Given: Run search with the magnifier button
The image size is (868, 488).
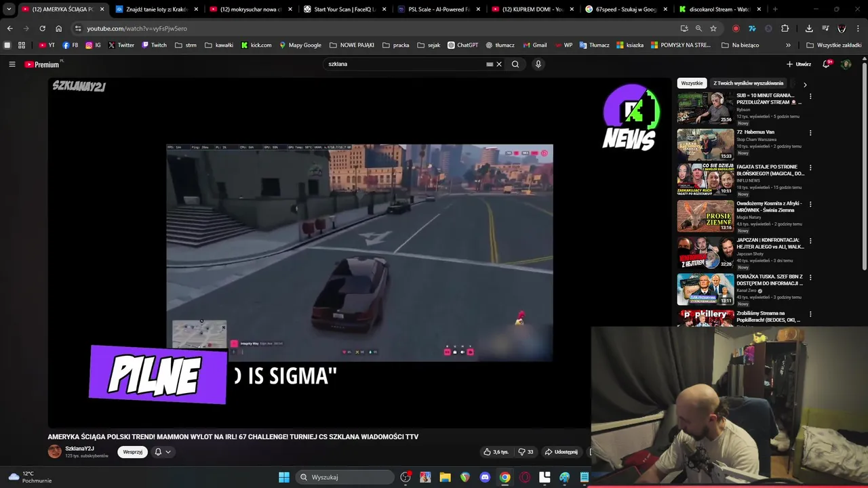Looking at the screenshot, I should (x=515, y=64).
